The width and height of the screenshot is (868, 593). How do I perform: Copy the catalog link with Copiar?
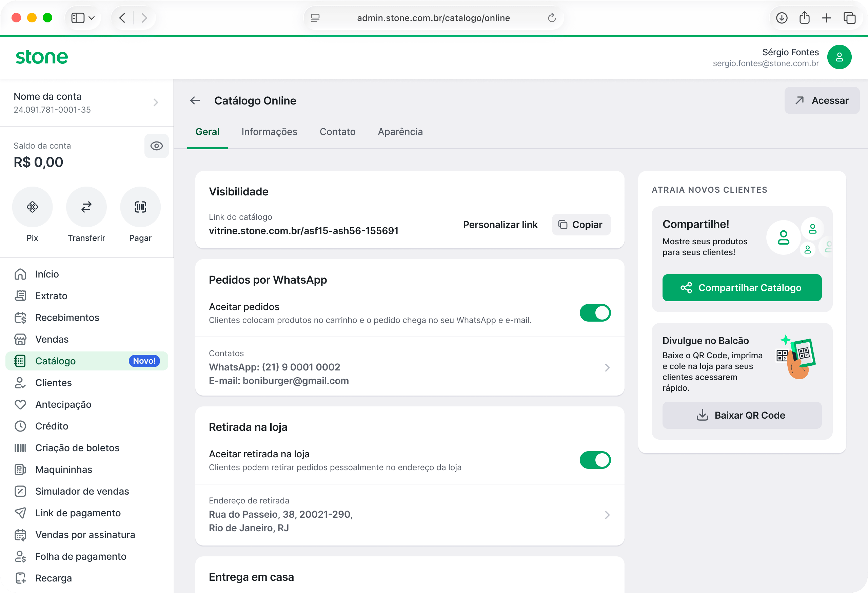tap(581, 224)
